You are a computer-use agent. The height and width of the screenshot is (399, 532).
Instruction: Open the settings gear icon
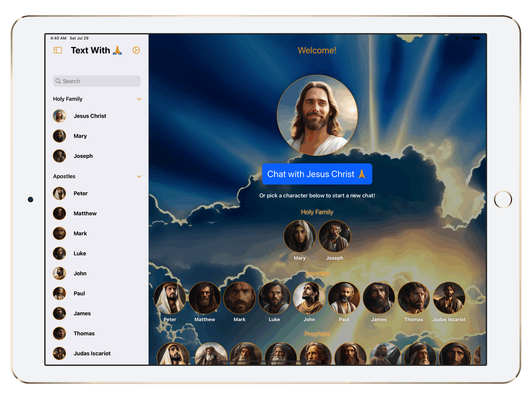136,50
